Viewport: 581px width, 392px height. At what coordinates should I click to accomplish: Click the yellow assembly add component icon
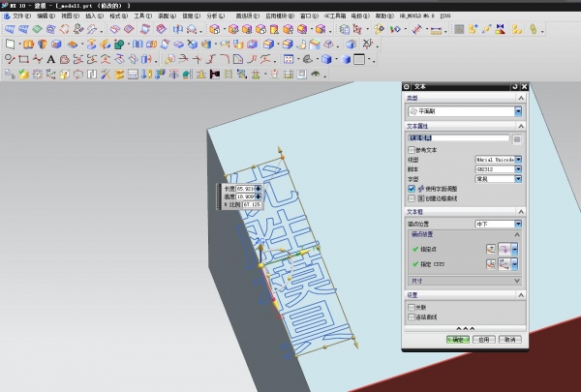(x=474, y=29)
